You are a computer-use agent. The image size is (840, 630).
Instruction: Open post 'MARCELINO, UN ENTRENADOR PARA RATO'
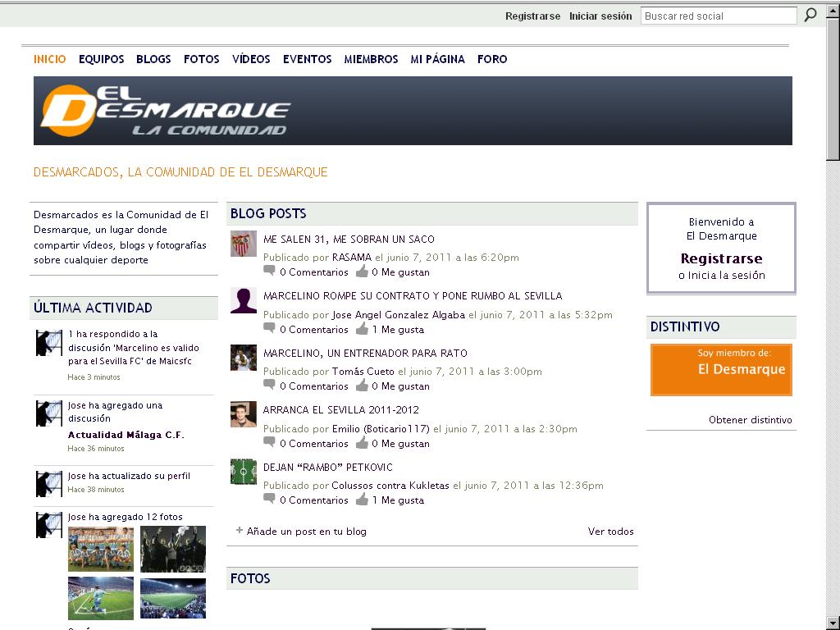[x=365, y=353]
